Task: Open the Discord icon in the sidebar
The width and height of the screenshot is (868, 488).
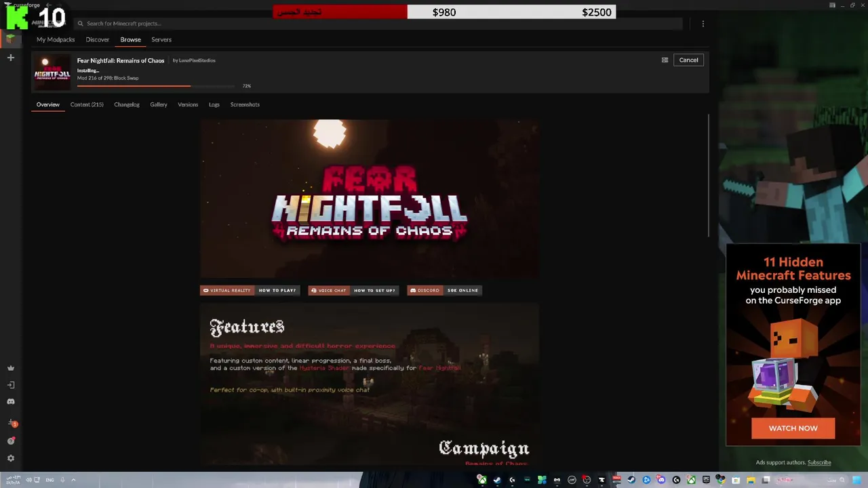Action: 10,401
